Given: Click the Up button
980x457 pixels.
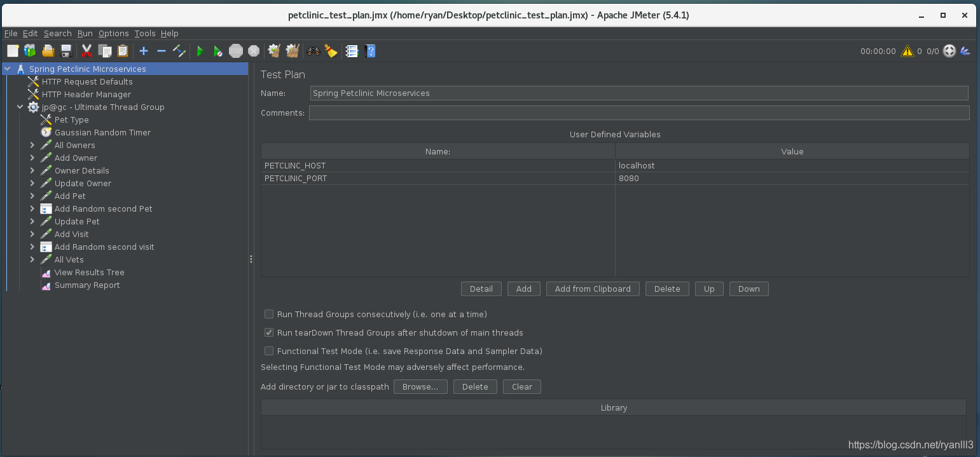Looking at the screenshot, I should pyautogui.click(x=709, y=289).
